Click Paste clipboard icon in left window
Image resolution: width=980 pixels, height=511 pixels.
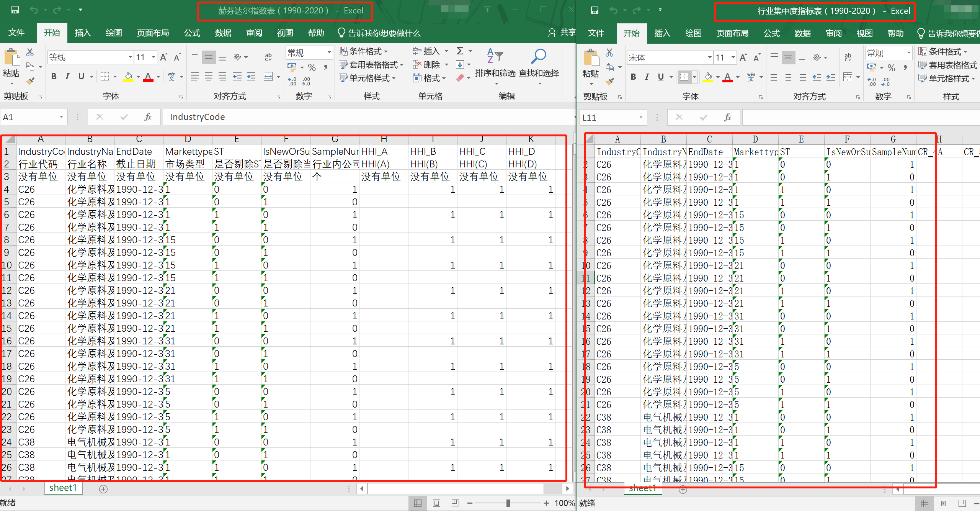tap(12, 57)
